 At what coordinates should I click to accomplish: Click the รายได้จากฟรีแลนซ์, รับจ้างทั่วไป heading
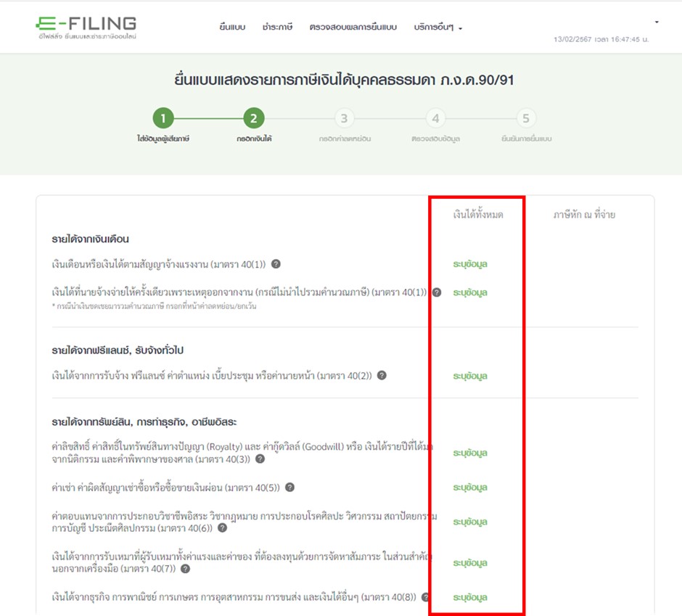118,350
